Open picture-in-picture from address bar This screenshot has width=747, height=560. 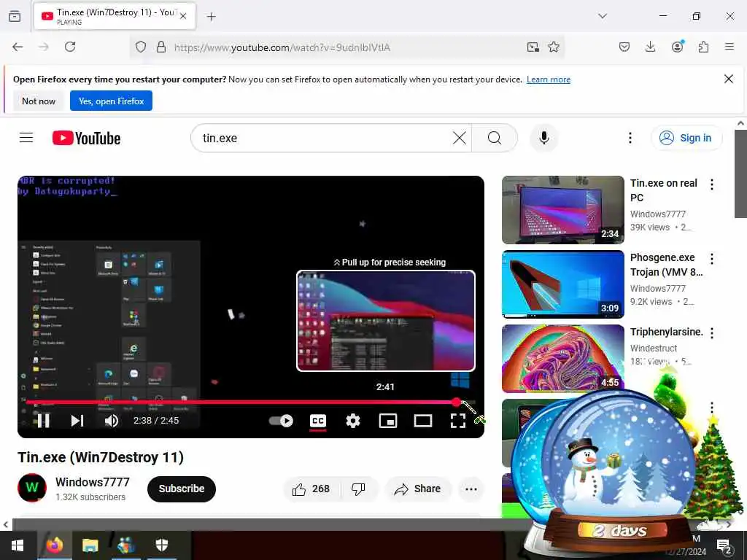(533, 47)
